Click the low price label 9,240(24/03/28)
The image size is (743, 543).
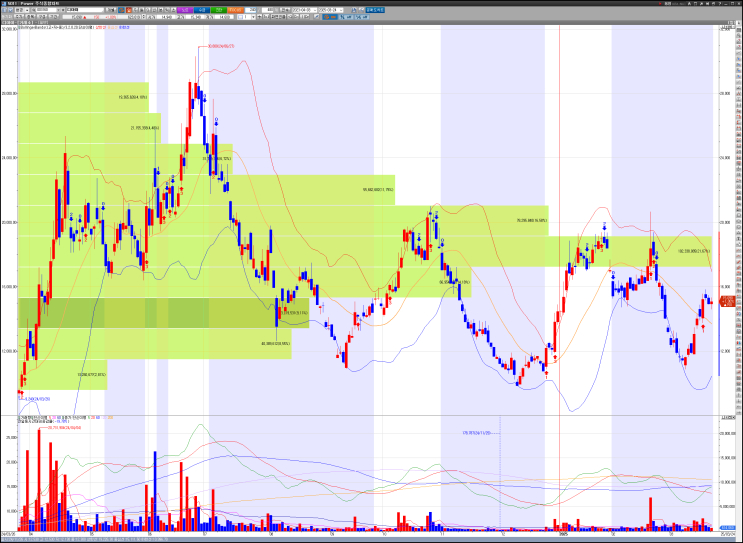tap(37, 399)
